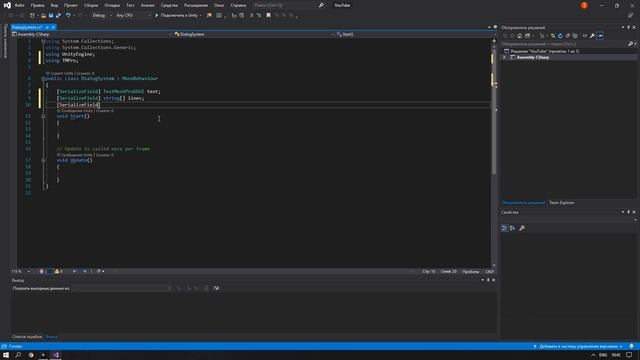Save all files
640x360 pixels.
pyautogui.click(x=58, y=16)
